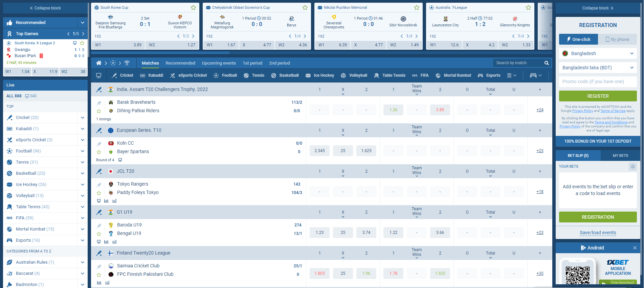Open the home icon in breadcrumb bar
644x288 pixels.
[x=99, y=63]
